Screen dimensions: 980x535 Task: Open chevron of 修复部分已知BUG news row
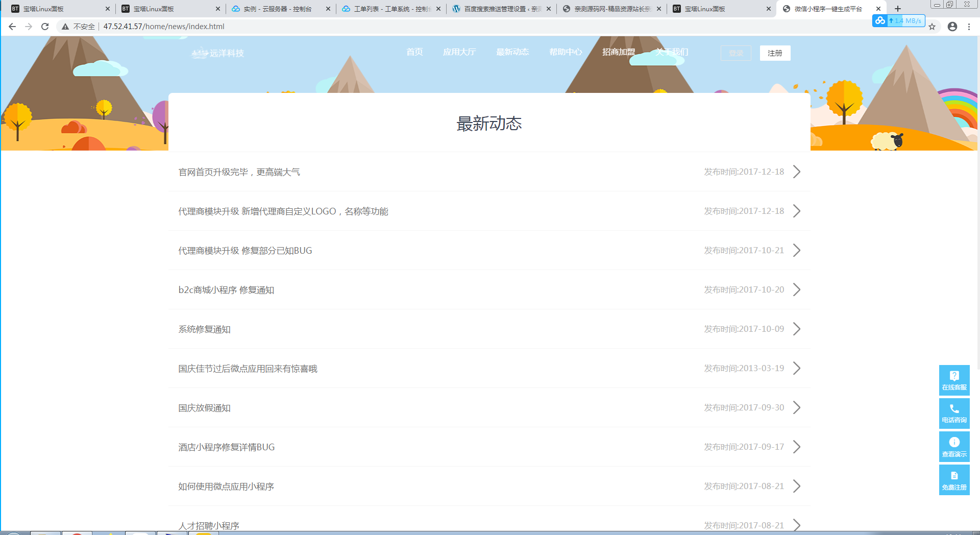point(797,250)
